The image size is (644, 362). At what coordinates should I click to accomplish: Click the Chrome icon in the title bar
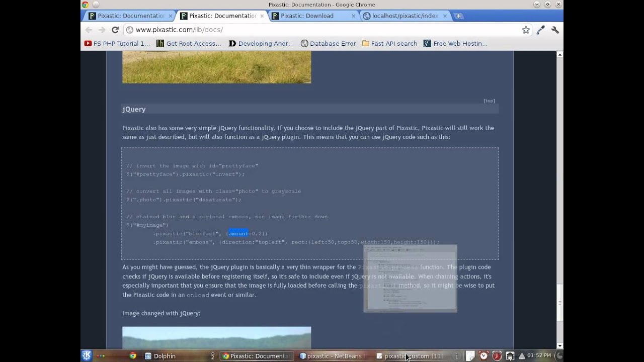(x=85, y=5)
